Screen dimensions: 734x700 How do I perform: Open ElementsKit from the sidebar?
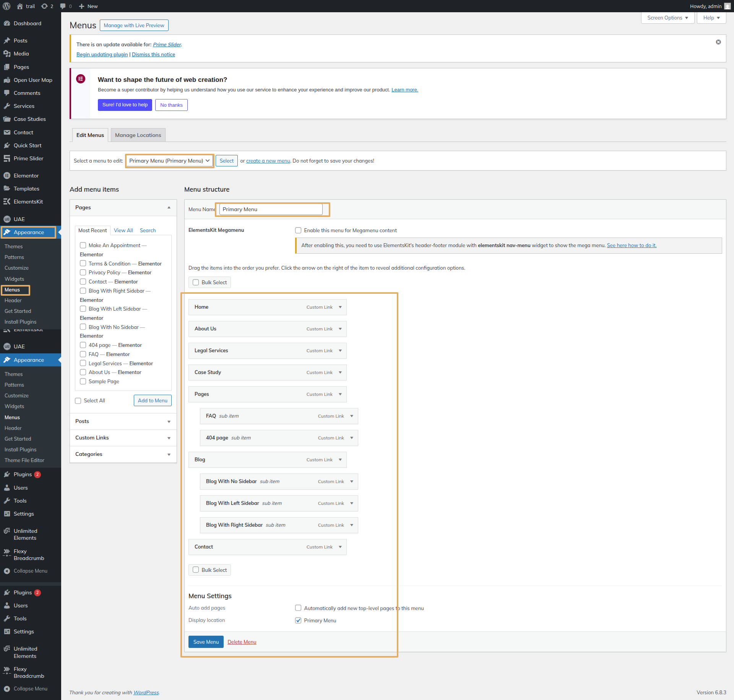[x=28, y=202]
